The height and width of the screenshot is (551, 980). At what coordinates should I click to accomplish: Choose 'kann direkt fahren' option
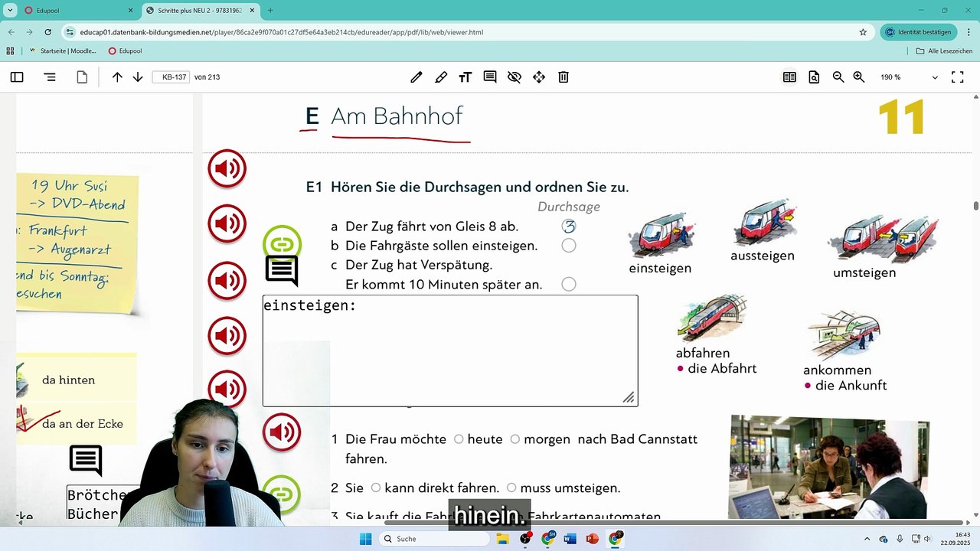click(x=376, y=487)
